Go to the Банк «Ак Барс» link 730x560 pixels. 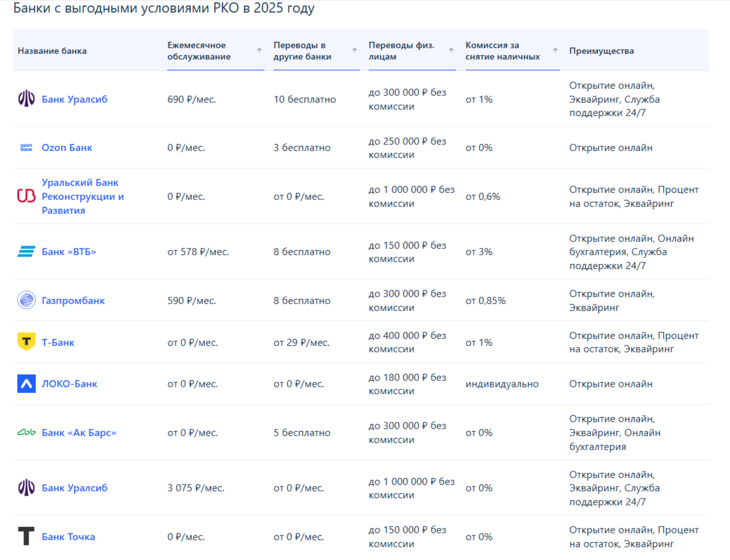click(x=79, y=432)
